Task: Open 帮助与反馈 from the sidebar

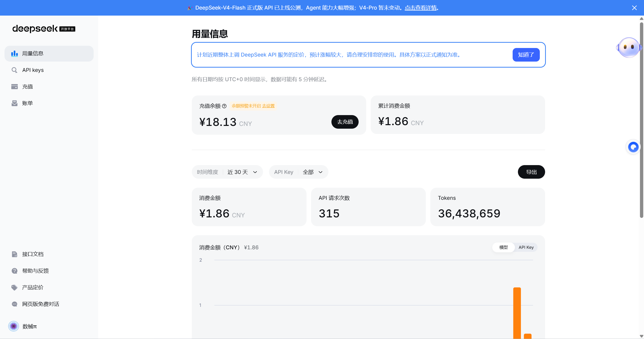Action: point(49,271)
